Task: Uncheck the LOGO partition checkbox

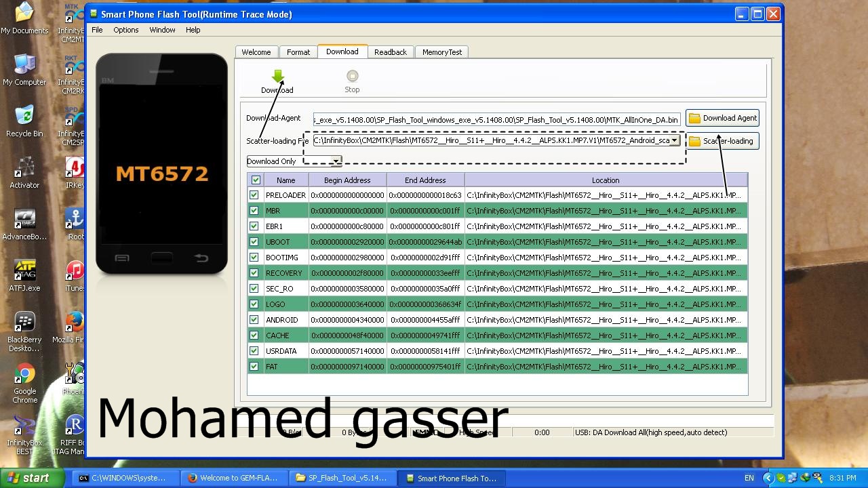Action: pyautogui.click(x=254, y=304)
